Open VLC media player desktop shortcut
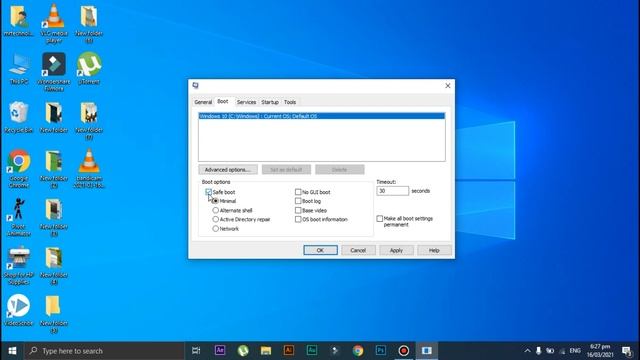This screenshot has width=640, height=360. coord(54,23)
